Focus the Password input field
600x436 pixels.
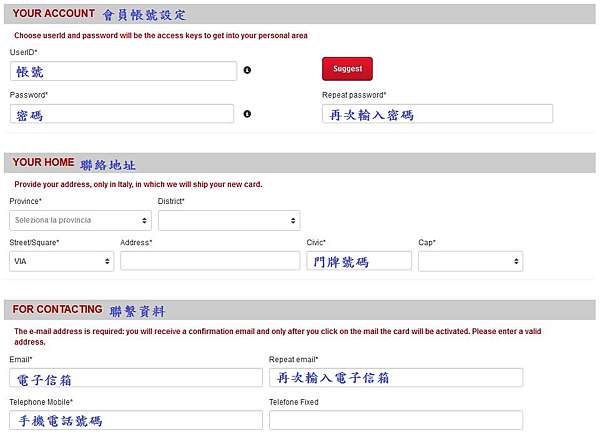pyautogui.click(x=122, y=114)
